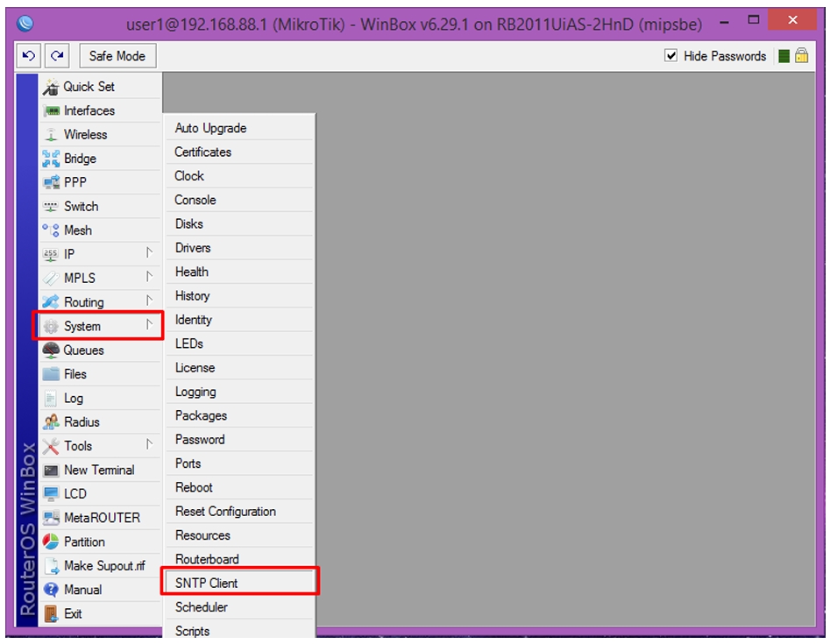Click the Redo arrow icon
The height and width of the screenshot is (644, 830).
pos(57,55)
